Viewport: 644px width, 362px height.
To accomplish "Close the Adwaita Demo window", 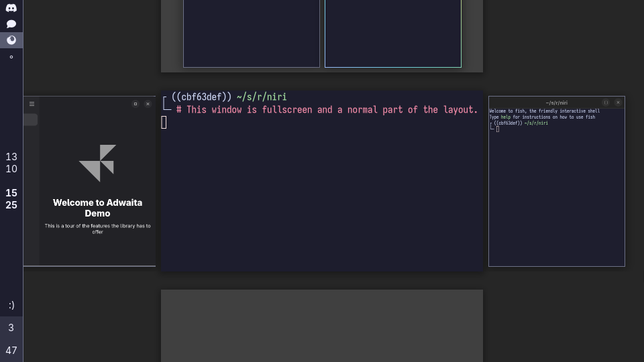I will [x=148, y=104].
